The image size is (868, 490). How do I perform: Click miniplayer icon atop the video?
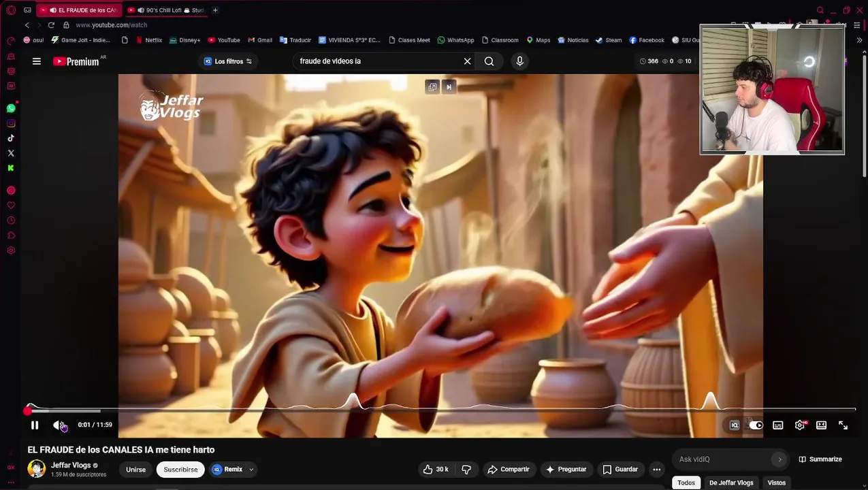(432, 86)
